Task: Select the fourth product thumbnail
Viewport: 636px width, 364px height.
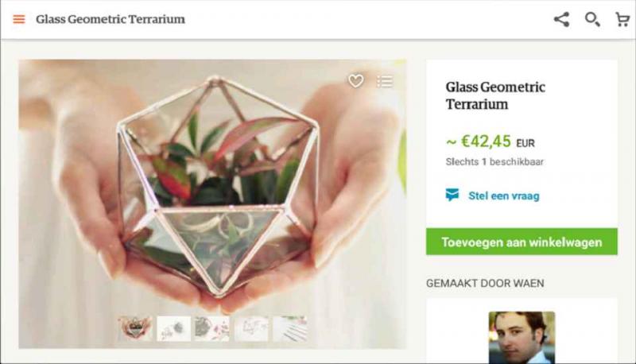Action: tap(251, 328)
